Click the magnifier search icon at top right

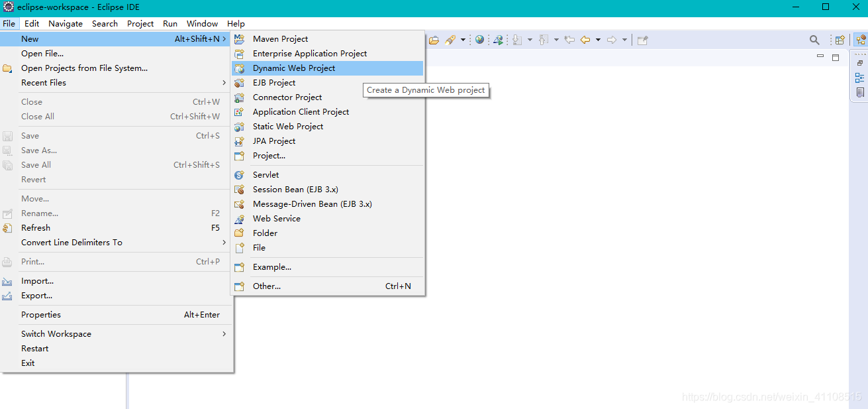click(814, 40)
